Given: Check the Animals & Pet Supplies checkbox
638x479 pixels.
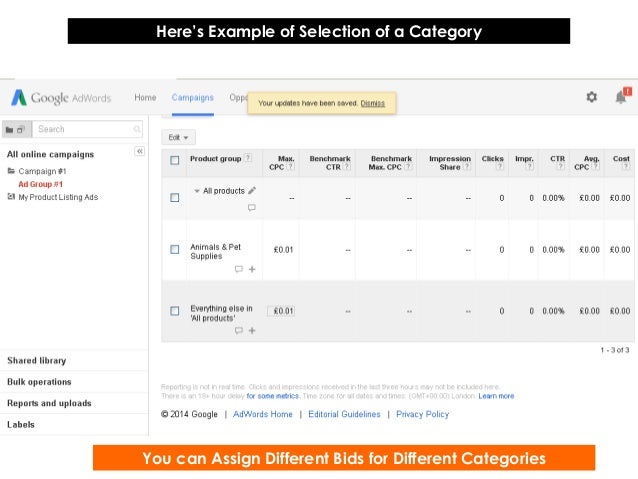Looking at the screenshot, I should (x=175, y=249).
